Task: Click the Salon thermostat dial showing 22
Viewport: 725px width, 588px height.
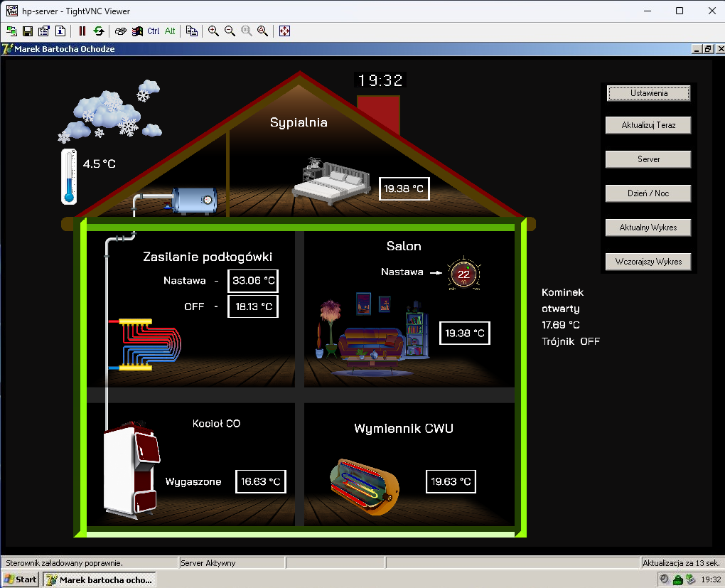Action: (x=463, y=274)
